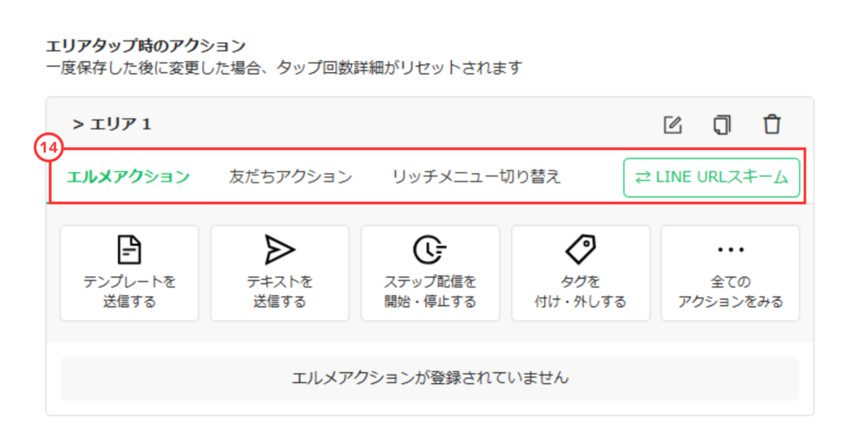Screen dimensions: 868x434
Task: Select the ステップ配信を開始・停止する text label
Action: click(x=430, y=292)
